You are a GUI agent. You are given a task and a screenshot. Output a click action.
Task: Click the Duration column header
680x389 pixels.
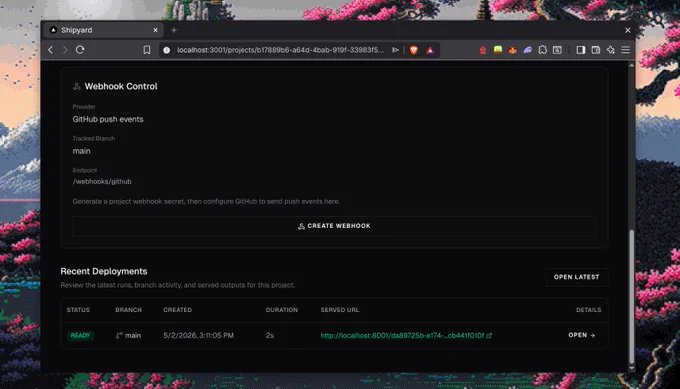[282, 310]
